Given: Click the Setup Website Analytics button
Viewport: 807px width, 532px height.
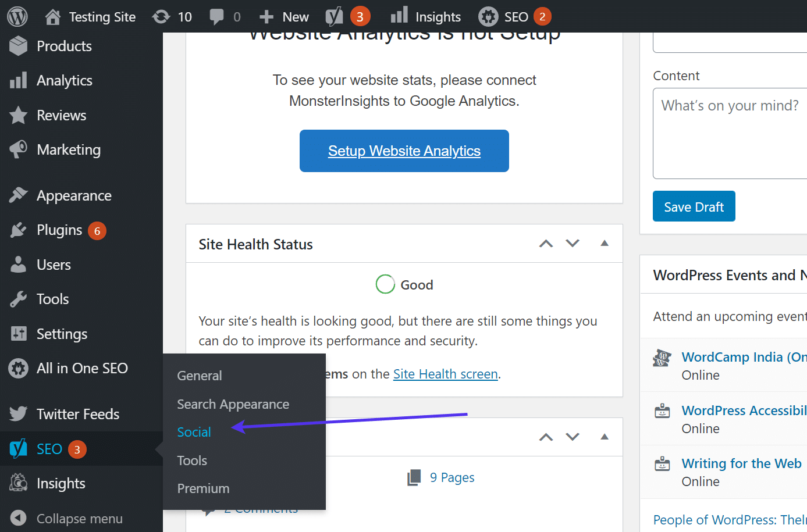Looking at the screenshot, I should coord(404,151).
